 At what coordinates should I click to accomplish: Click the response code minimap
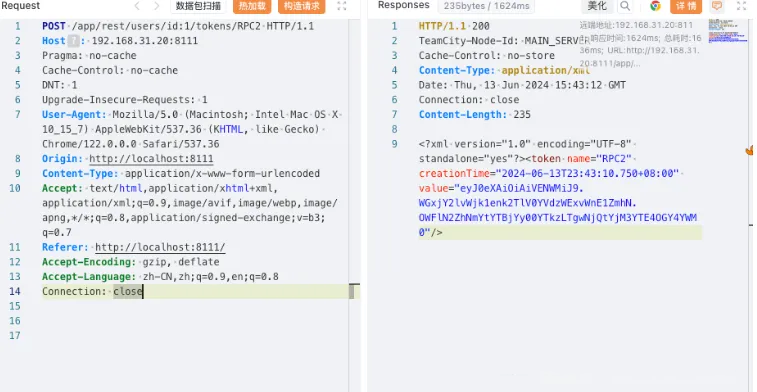pyautogui.click(x=727, y=30)
